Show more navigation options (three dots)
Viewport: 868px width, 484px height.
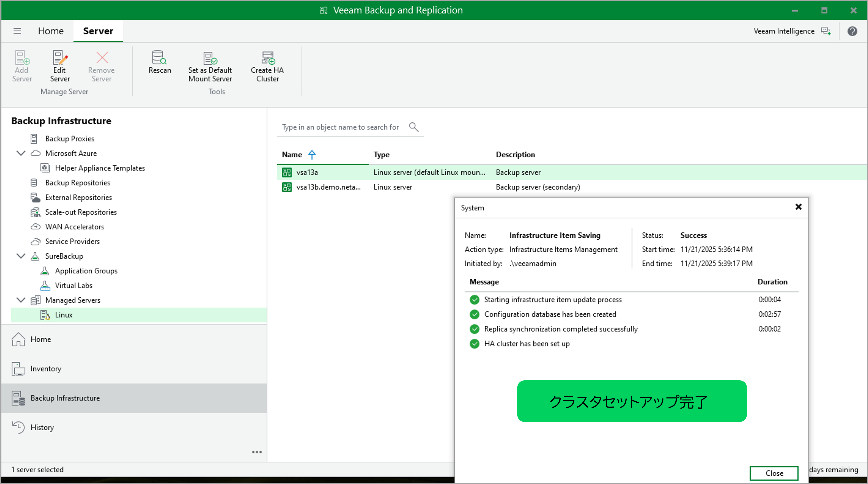[257, 452]
